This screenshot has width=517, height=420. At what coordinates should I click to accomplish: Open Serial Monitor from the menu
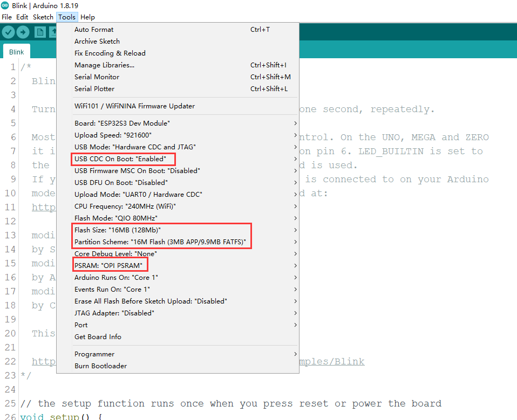coord(97,77)
